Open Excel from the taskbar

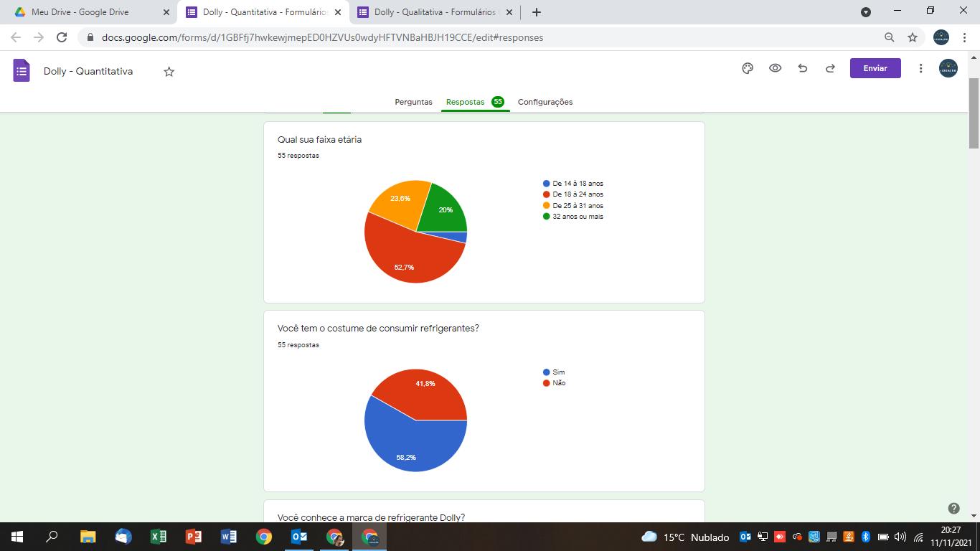pyautogui.click(x=159, y=537)
